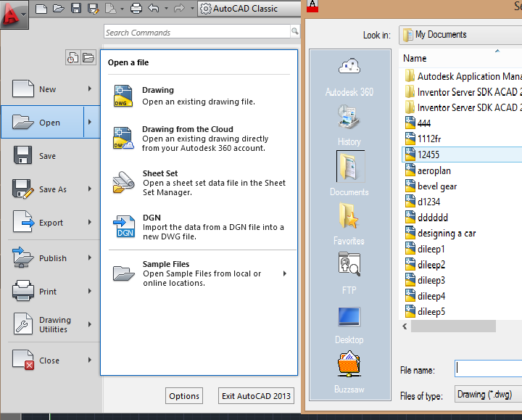
Task: Open the Look in My Documents dropdown
Action: click(460, 35)
